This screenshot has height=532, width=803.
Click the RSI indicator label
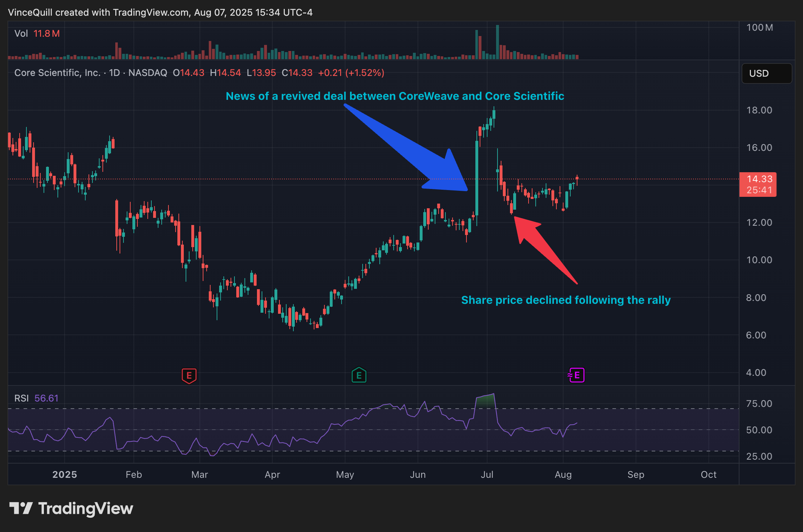click(21, 398)
